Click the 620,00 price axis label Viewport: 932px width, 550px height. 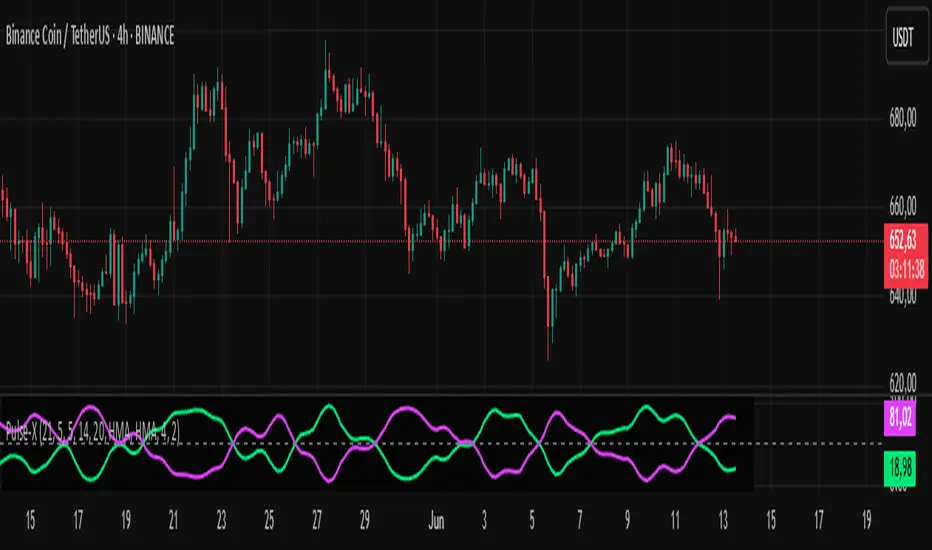(902, 381)
